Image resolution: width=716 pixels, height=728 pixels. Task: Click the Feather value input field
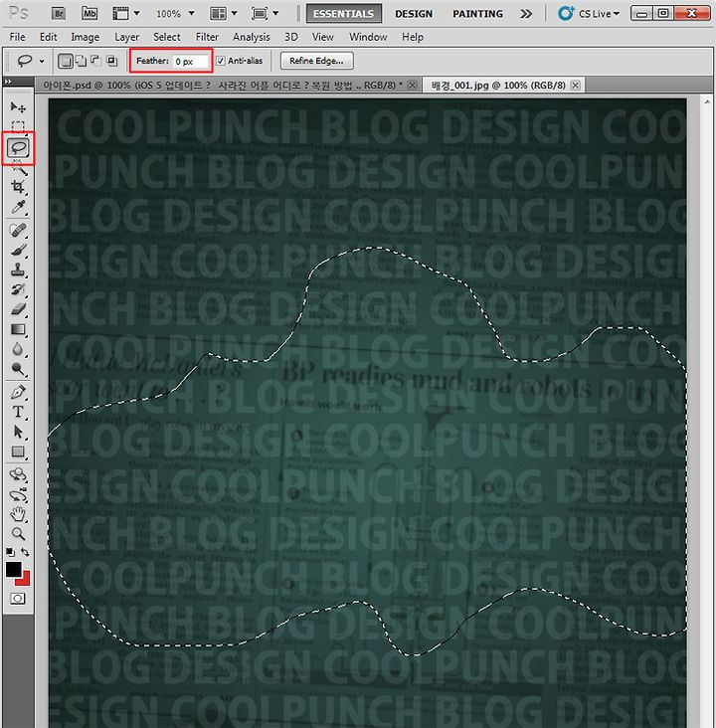(x=191, y=62)
